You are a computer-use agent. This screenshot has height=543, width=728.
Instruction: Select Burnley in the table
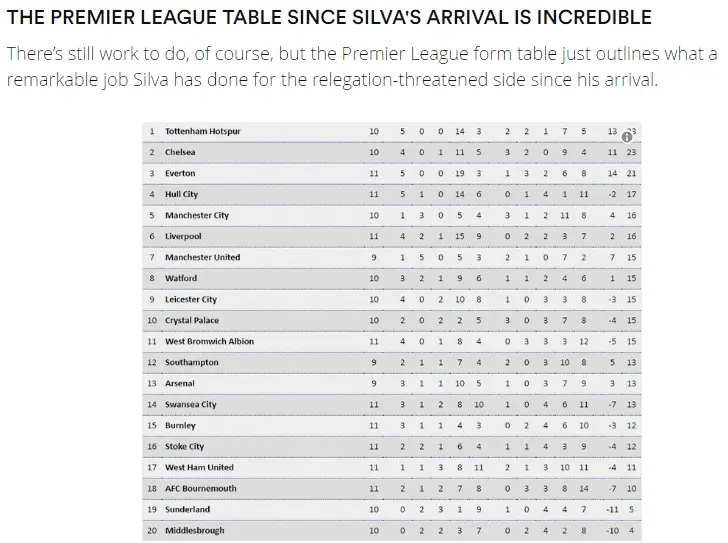coord(180,425)
